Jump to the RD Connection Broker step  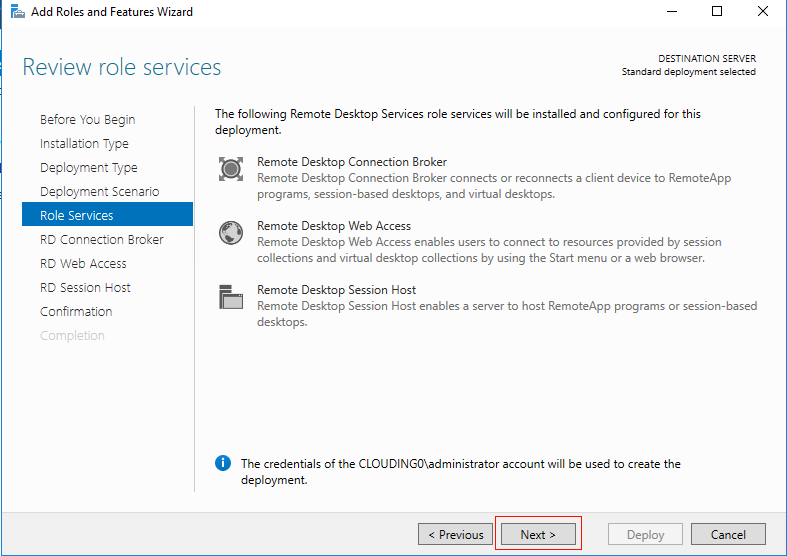point(101,239)
